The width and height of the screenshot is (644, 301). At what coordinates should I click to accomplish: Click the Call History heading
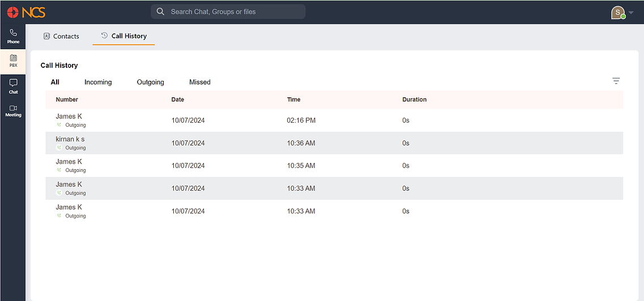pyautogui.click(x=59, y=65)
